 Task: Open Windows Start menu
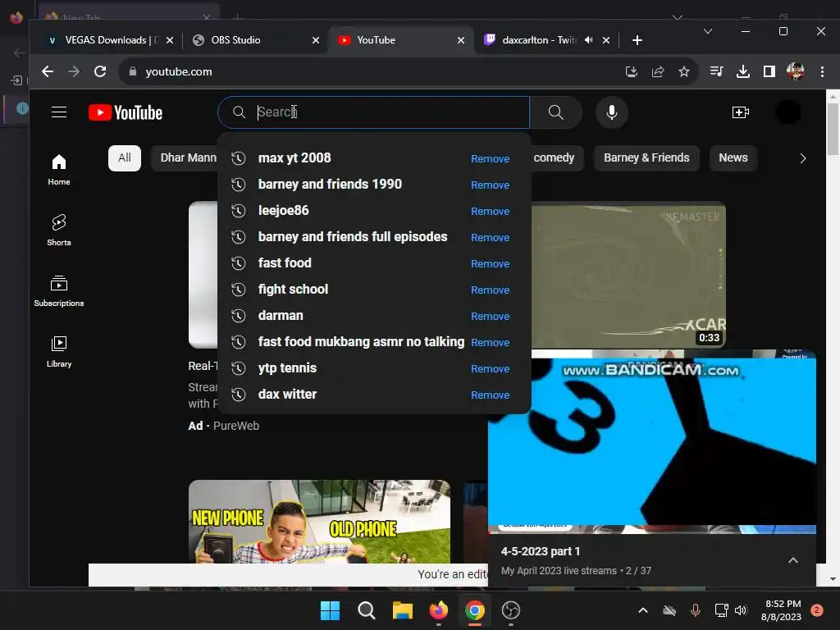click(330, 610)
